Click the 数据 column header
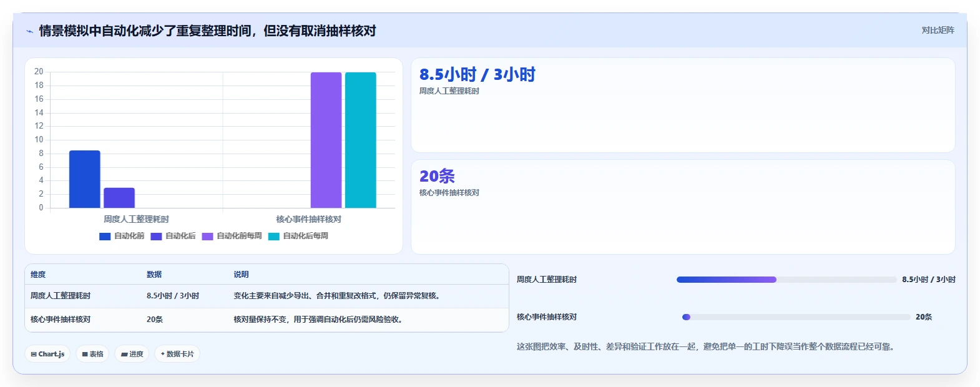Viewport: 980px width, 387px height. tap(154, 275)
